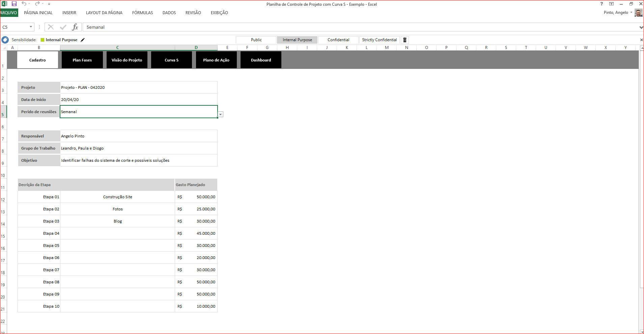Click the Save icon in quick access toolbar
Image resolution: width=644 pixels, height=334 pixels.
pos(14,4)
